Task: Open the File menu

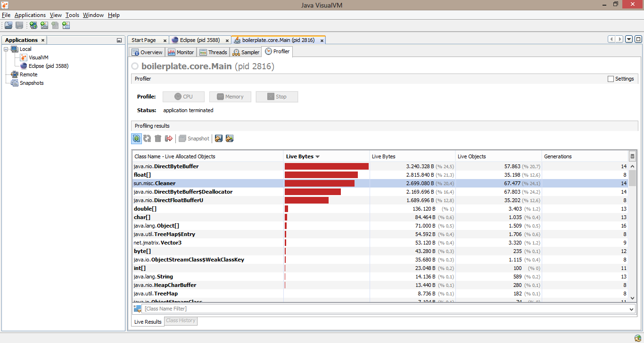Action: tap(6, 15)
